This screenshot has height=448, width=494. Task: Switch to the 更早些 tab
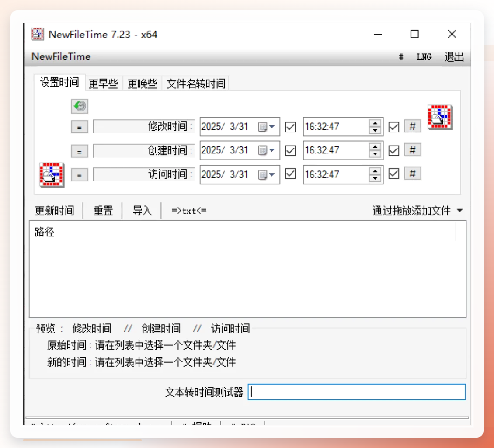(103, 84)
